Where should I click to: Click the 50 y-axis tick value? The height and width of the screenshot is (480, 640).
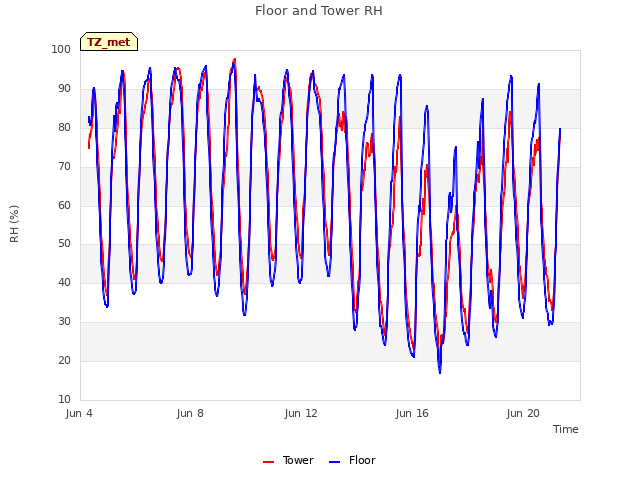(64, 244)
